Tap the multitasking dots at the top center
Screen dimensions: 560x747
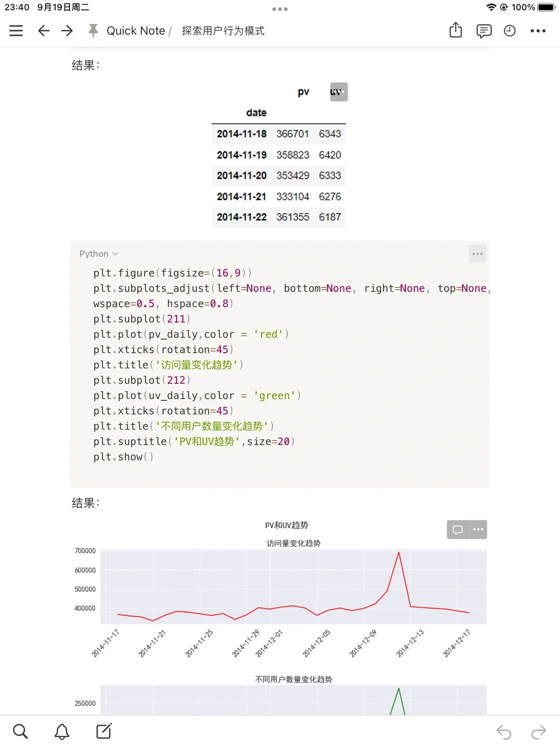pyautogui.click(x=280, y=9)
